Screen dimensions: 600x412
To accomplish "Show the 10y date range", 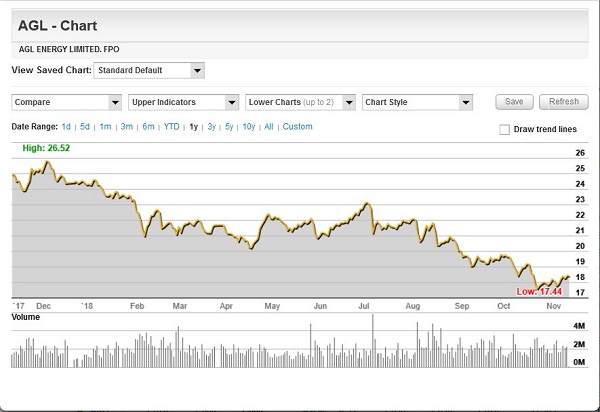I will click(248, 127).
